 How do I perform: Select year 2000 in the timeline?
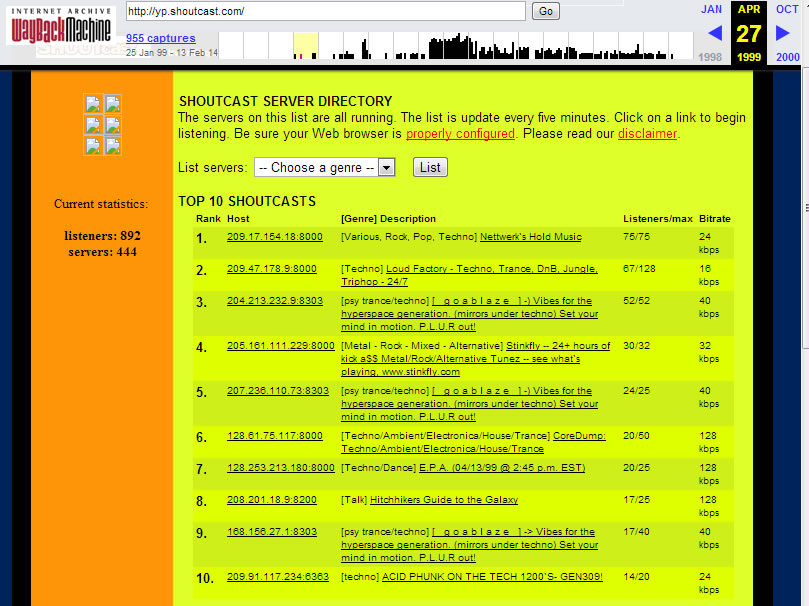coord(787,57)
